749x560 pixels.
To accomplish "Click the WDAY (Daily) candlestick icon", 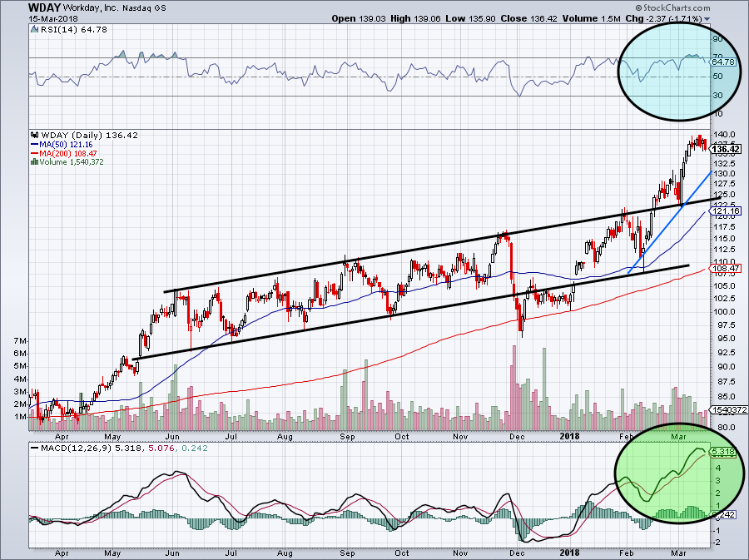I will coord(35,135).
